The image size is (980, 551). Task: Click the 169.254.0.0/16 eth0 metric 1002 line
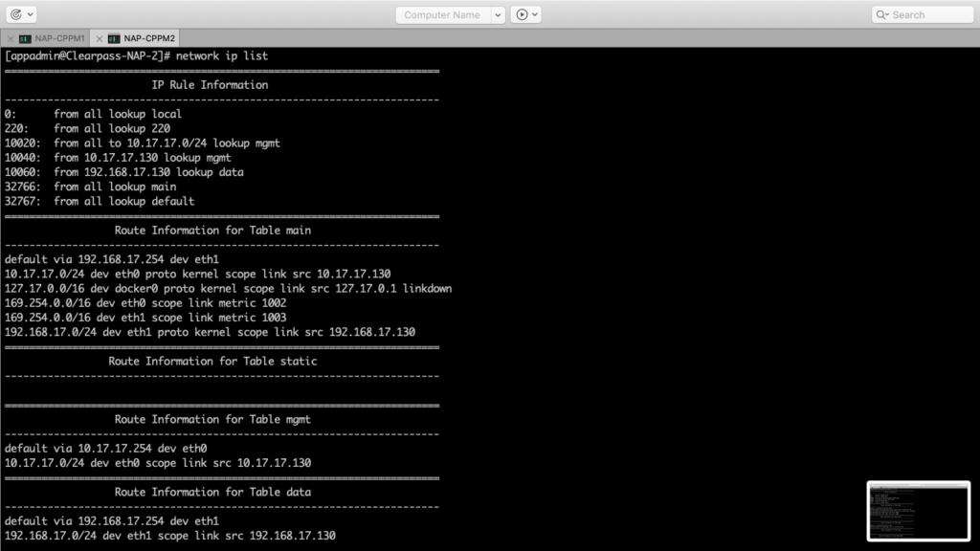click(x=145, y=303)
